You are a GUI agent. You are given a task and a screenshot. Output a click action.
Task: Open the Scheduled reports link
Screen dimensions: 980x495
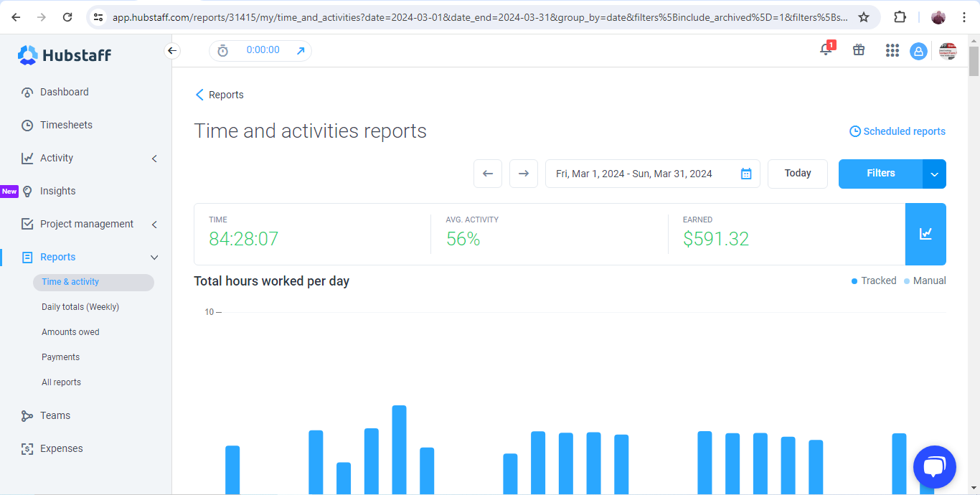(x=897, y=131)
